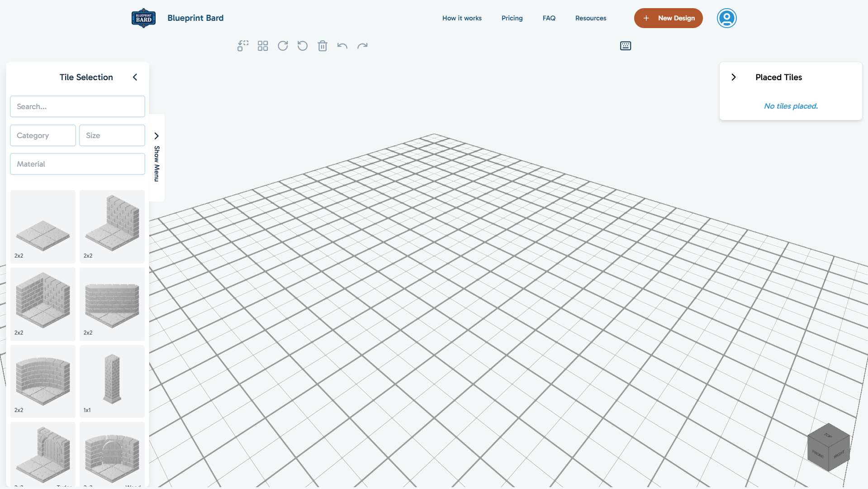Open the Pricing page
The height and width of the screenshot is (489, 868).
tap(512, 18)
